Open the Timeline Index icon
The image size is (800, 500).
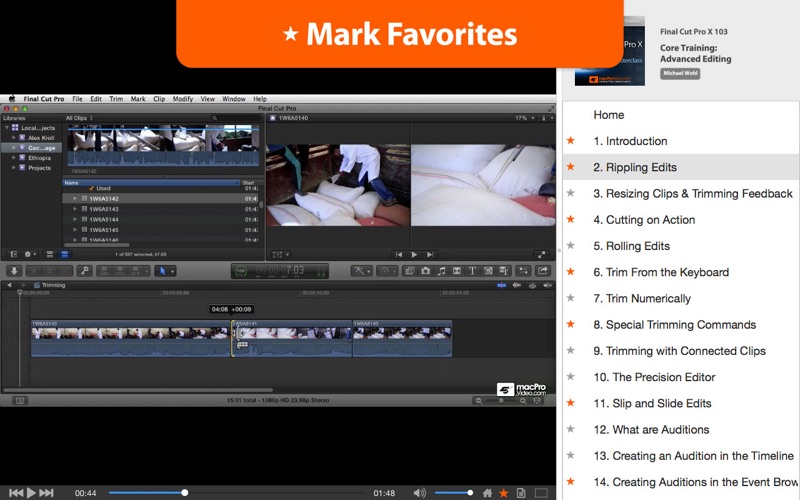tap(20, 401)
